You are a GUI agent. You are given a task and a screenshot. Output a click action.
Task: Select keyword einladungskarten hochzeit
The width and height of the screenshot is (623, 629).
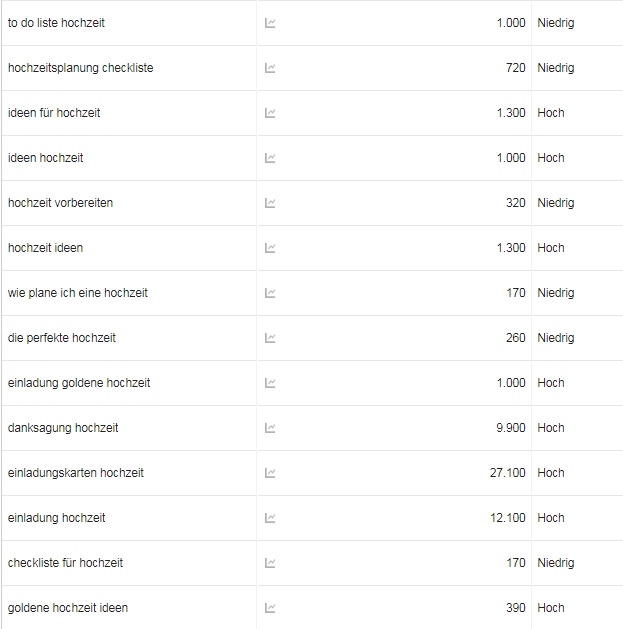click(x=75, y=473)
